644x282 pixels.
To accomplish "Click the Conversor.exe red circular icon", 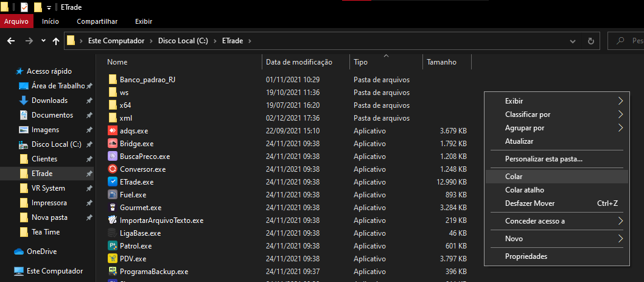I will [x=113, y=169].
